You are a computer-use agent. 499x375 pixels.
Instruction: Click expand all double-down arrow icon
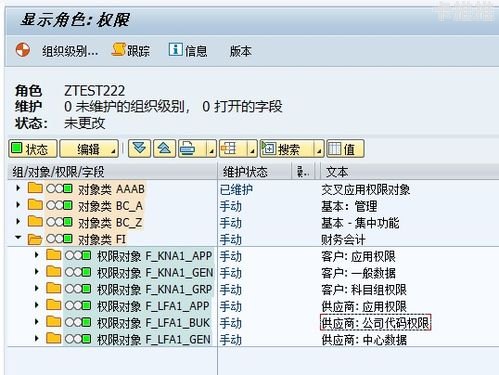click(139, 148)
